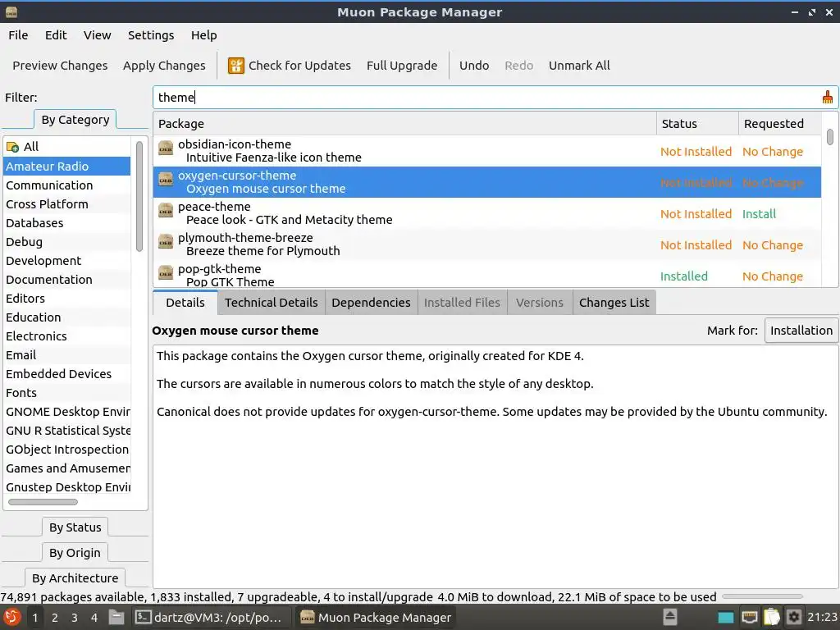Select the Amateur Radio category
This screenshot has width=840, height=630.
(x=66, y=166)
